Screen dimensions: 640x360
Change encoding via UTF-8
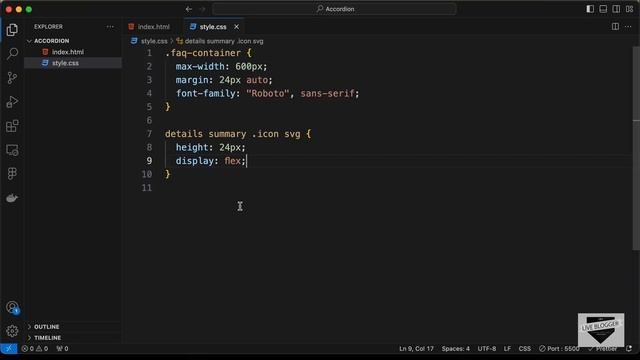487,349
